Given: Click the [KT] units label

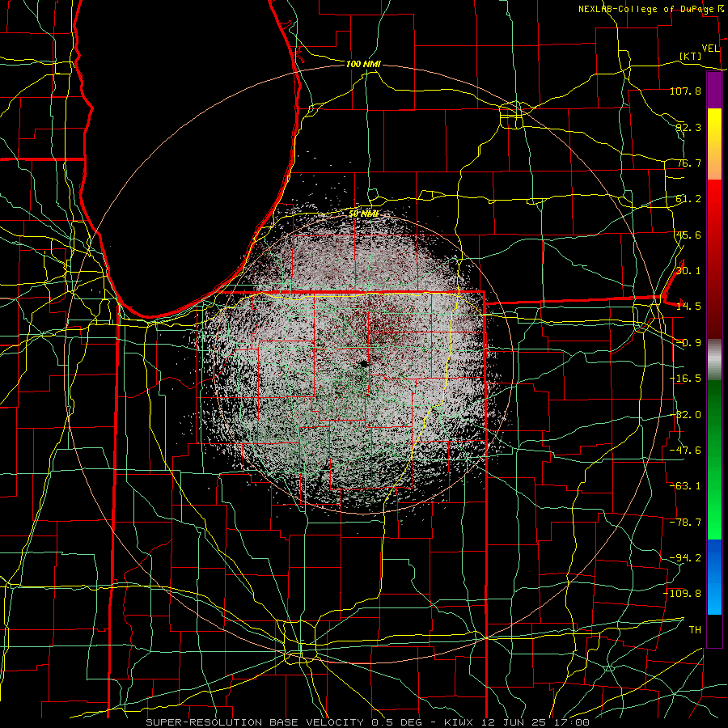Looking at the screenshot, I should [691, 56].
